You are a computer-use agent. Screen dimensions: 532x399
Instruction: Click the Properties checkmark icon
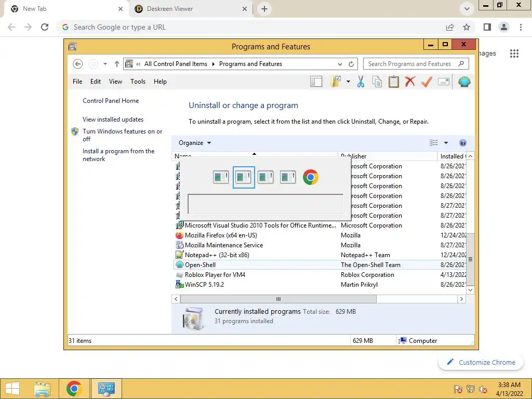point(427,82)
